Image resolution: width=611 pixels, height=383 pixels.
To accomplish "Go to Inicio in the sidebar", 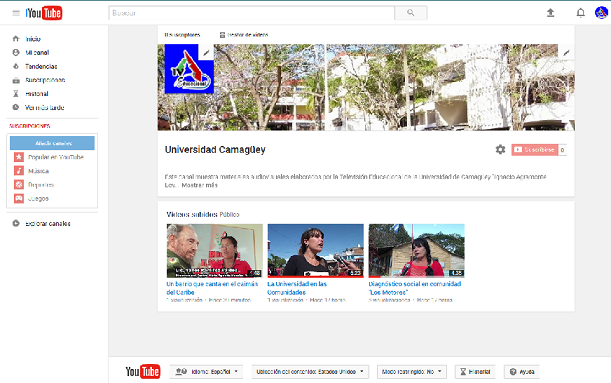I will pyautogui.click(x=33, y=39).
